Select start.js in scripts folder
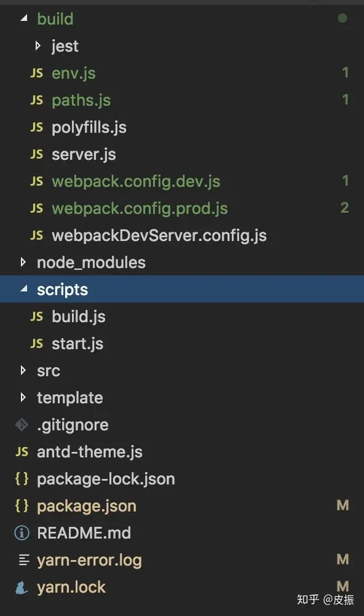Viewport: 364px width, 616px height. (x=77, y=344)
